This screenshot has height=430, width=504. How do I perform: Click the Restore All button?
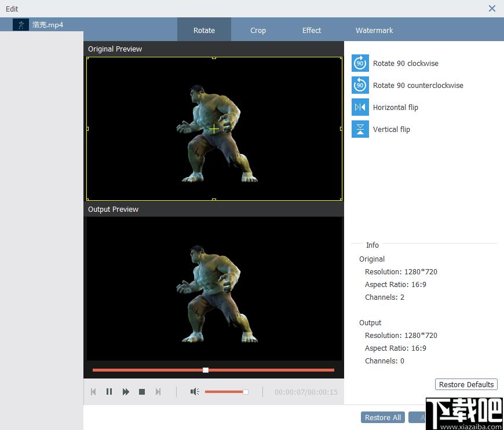(x=382, y=417)
